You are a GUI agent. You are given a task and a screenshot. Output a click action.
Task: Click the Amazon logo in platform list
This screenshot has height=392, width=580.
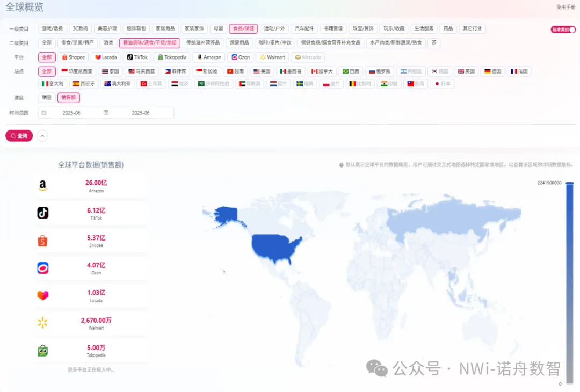point(43,186)
